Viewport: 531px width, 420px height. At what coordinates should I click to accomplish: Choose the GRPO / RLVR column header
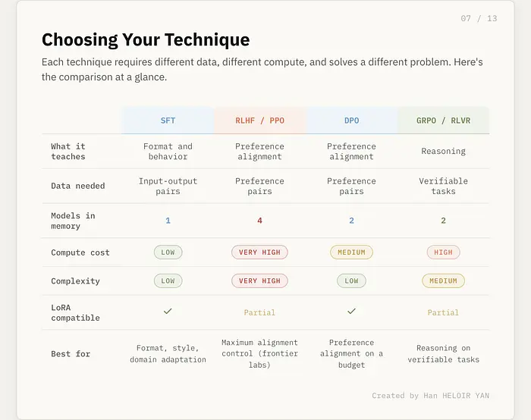tap(443, 121)
